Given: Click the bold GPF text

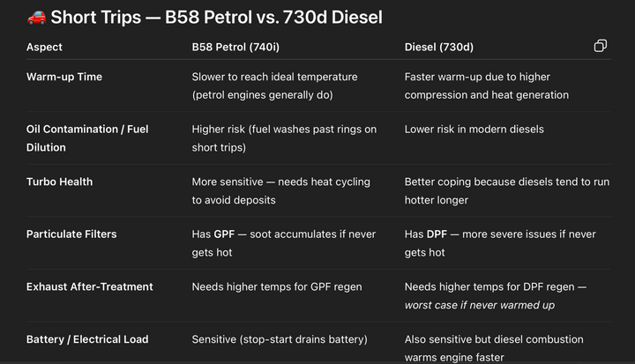Looking at the screenshot, I should (224, 234).
